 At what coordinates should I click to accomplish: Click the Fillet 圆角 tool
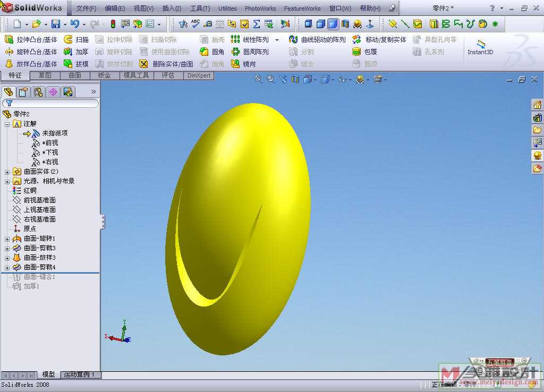click(212, 52)
